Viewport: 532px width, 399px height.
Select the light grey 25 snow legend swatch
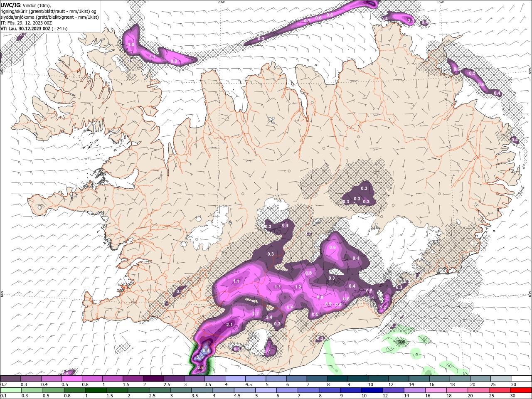(500, 378)
